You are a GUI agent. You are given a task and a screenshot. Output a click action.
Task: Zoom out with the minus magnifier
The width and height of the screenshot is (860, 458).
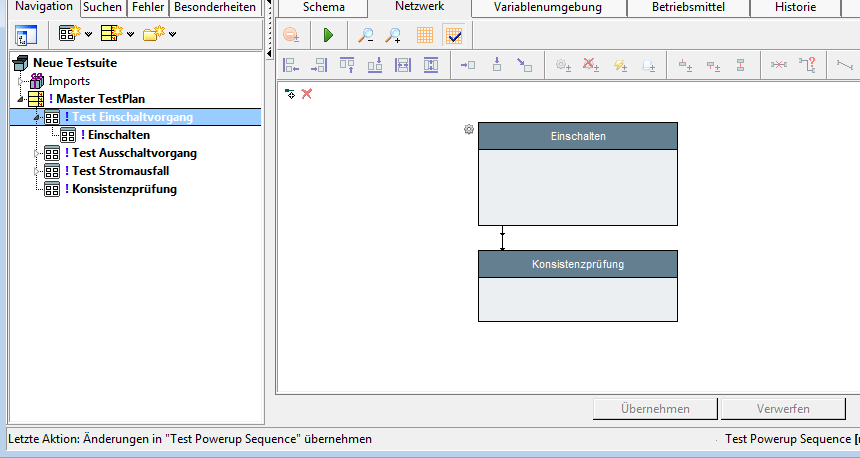click(366, 35)
